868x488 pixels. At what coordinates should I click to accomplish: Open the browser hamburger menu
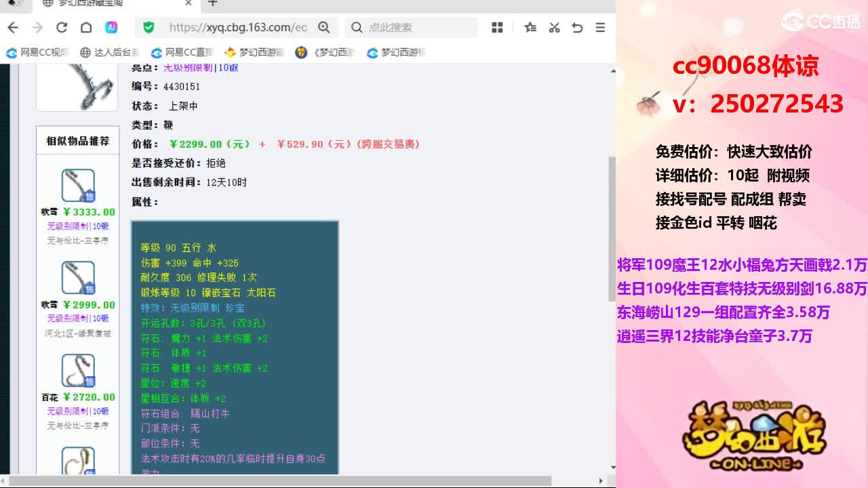[x=600, y=27]
